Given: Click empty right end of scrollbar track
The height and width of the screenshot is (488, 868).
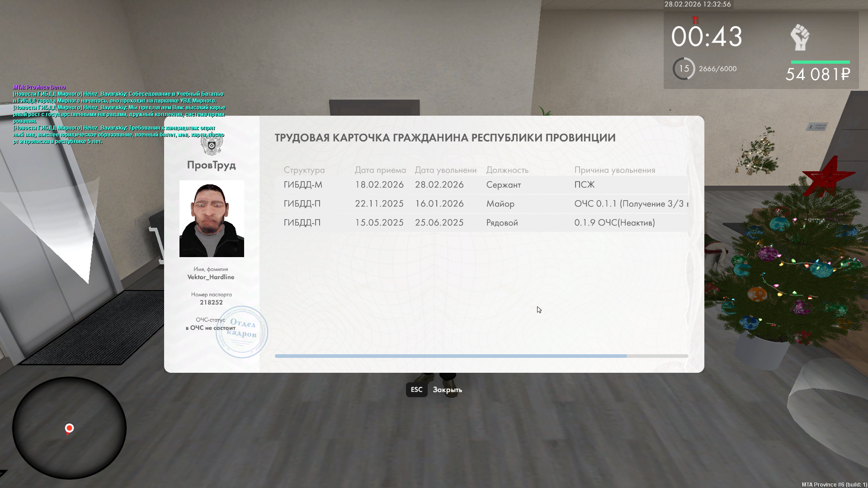Looking at the screenshot, I should [658, 356].
